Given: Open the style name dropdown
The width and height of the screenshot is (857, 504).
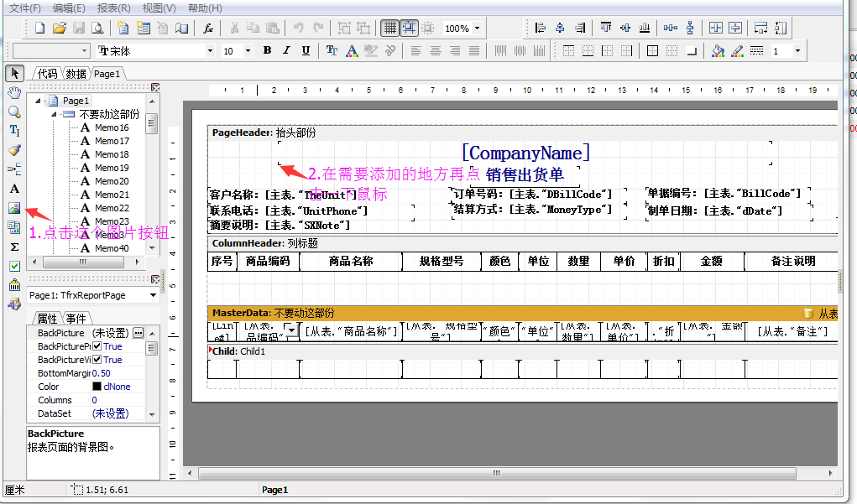Looking at the screenshot, I should coord(84,51).
